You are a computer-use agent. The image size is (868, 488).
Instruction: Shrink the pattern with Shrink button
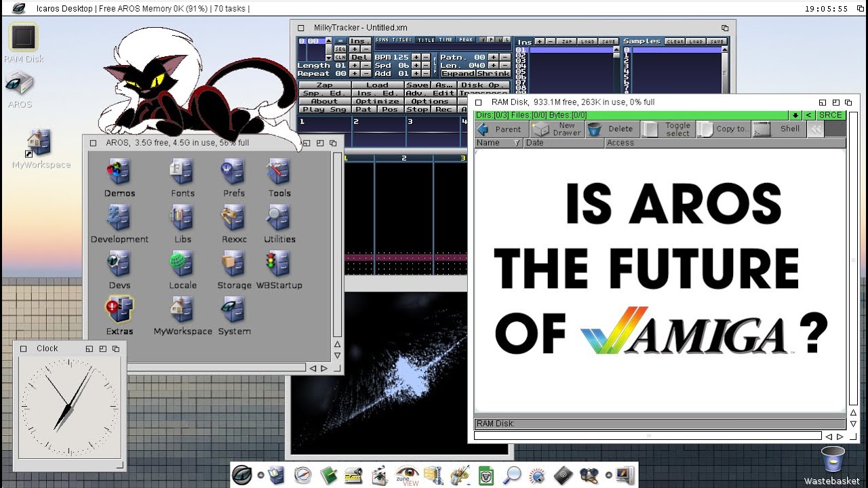(x=493, y=73)
